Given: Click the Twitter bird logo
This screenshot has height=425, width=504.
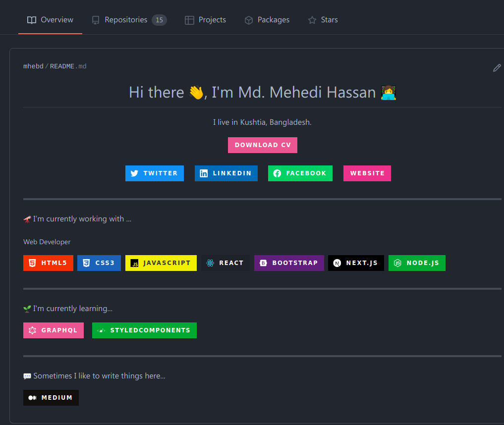Looking at the screenshot, I should [x=134, y=173].
